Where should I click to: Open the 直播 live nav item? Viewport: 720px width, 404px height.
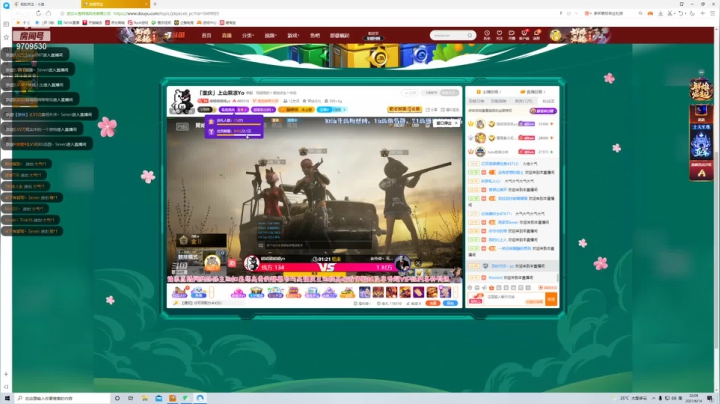[x=226, y=35]
